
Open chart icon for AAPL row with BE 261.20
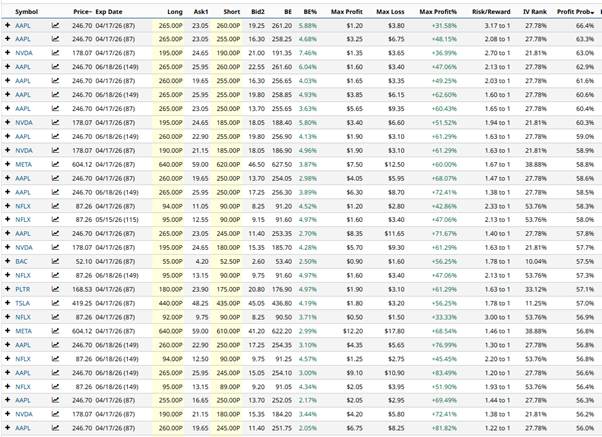tap(55, 25)
